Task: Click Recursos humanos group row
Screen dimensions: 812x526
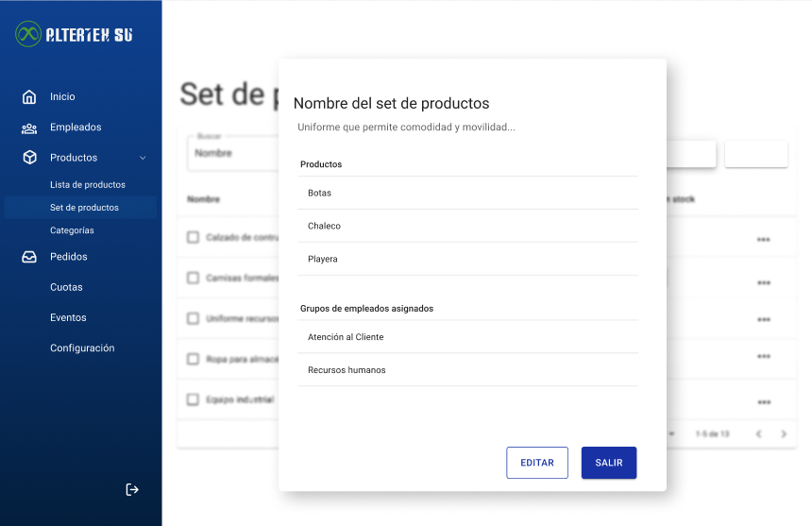Action: [467, 370]
